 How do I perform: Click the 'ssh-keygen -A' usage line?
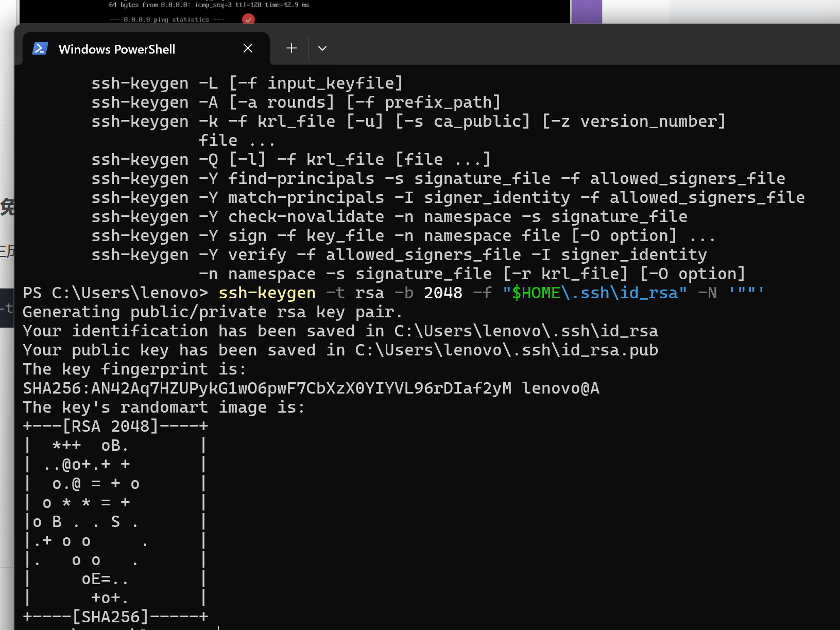(296, 103)
